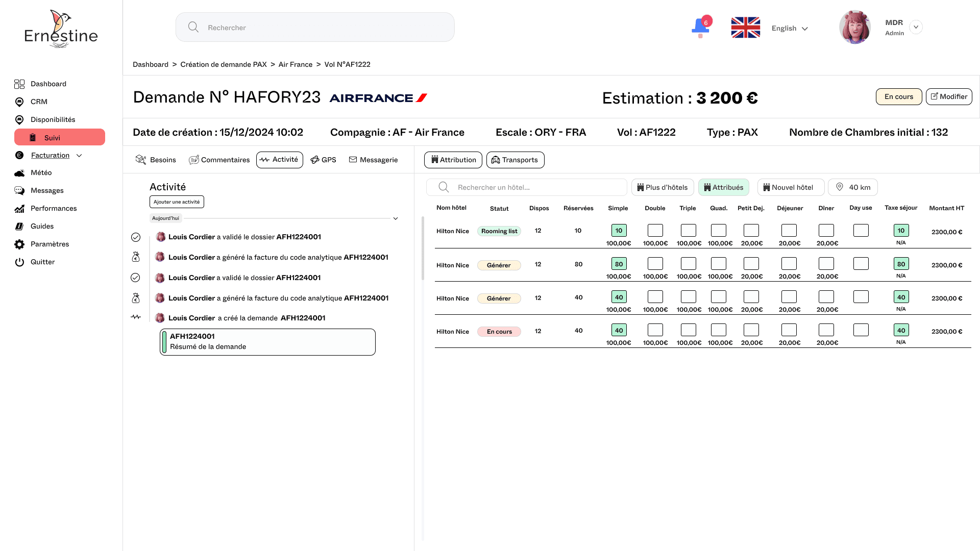Viewport: 980px width, 551px height.
Task: Click the location pin 40 km filter
Action: coord(852,187)
